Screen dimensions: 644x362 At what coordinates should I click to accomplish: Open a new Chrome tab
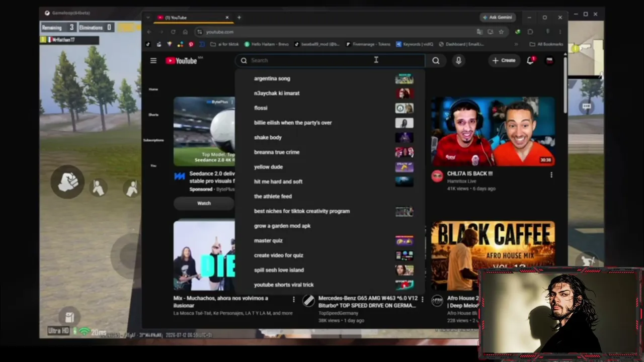(239, 18)
